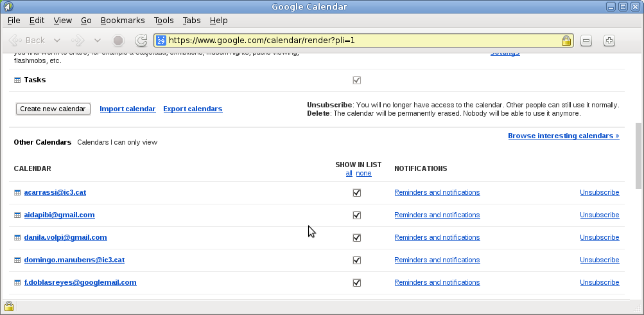Click the Google Calendar favicon in address bar
The image size is (644, 315).
[x=161, y=40]
